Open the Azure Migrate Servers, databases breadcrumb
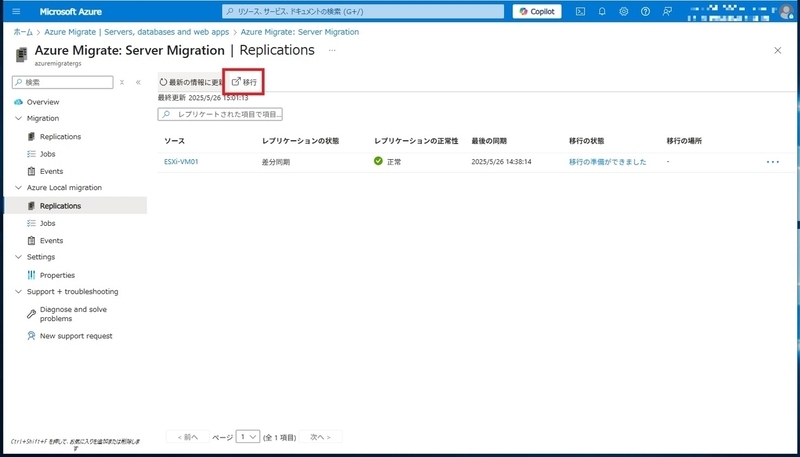 pos(137,32)
